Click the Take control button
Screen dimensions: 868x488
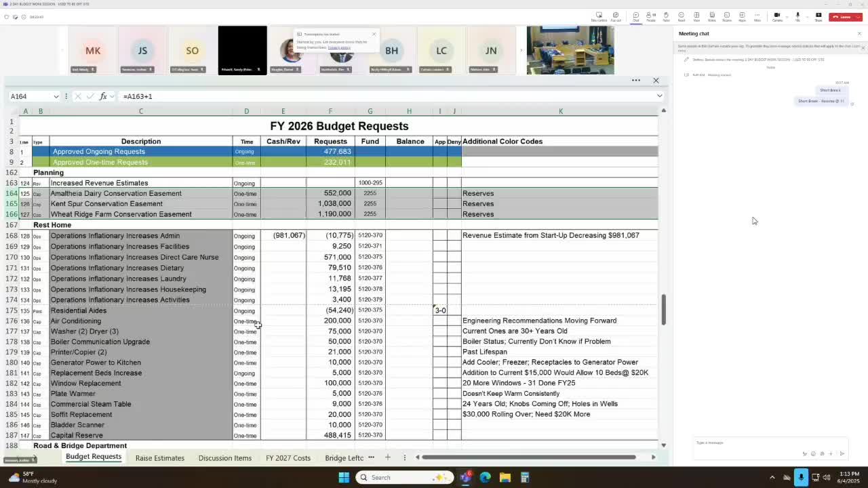599,15
